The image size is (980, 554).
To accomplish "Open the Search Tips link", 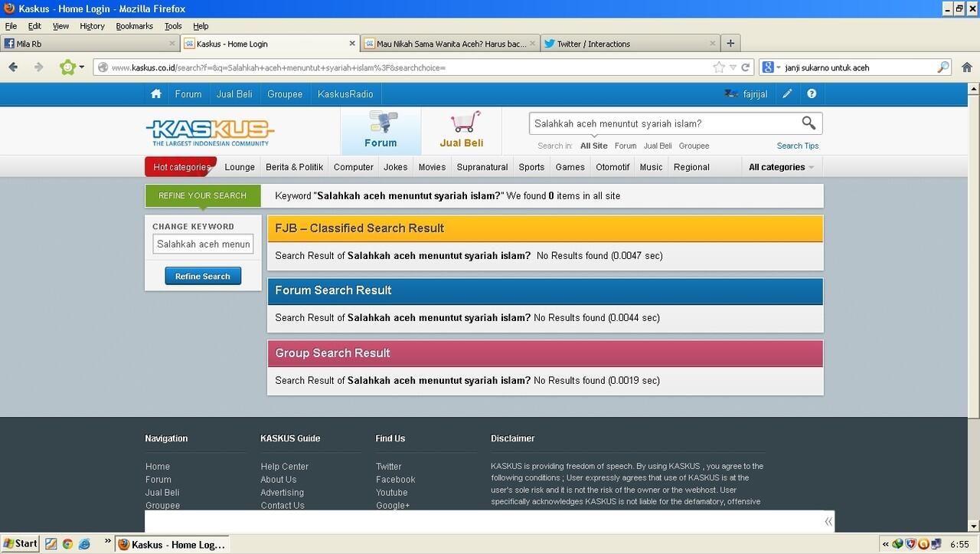I will (798, 146).
